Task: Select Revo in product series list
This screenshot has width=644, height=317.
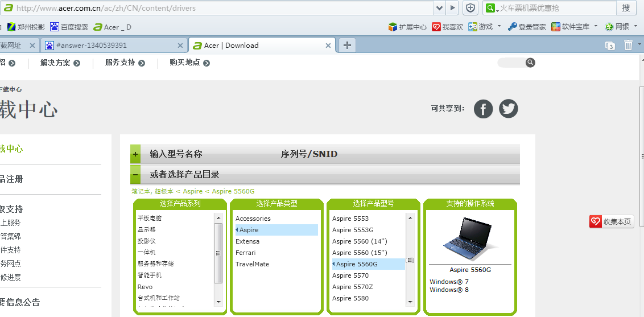Action: (145, 287)
